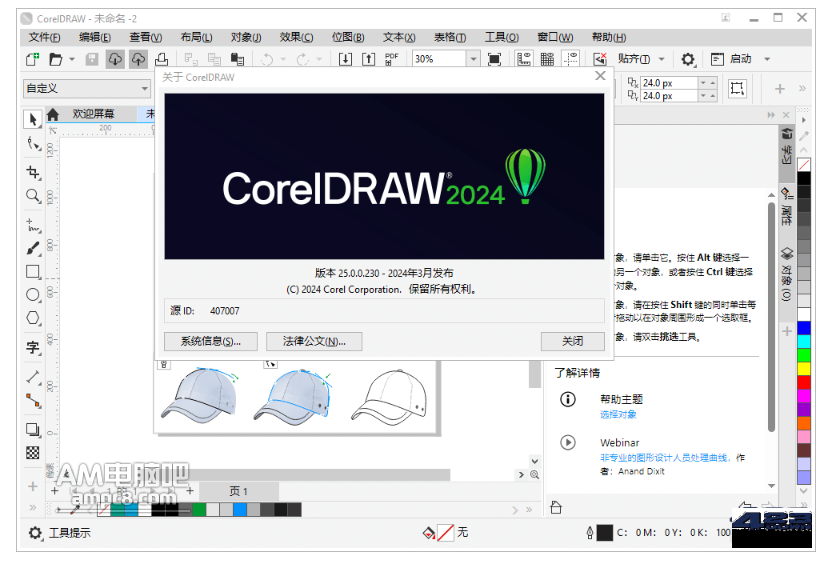The height and width of the screenshot is (563, 834).
Task: Select the Pick tool arrow
Action: pos(33,119)
